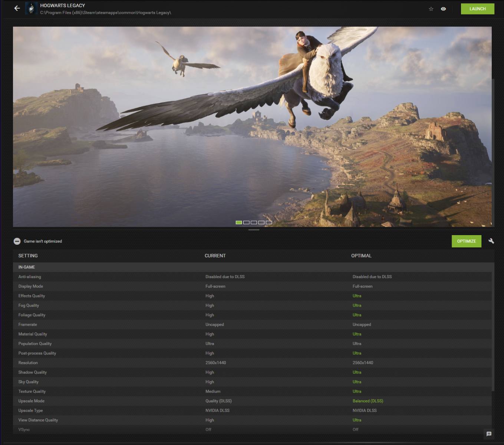
Task: Click current resolution 2560x1440 value
Action: coord(215,363)
